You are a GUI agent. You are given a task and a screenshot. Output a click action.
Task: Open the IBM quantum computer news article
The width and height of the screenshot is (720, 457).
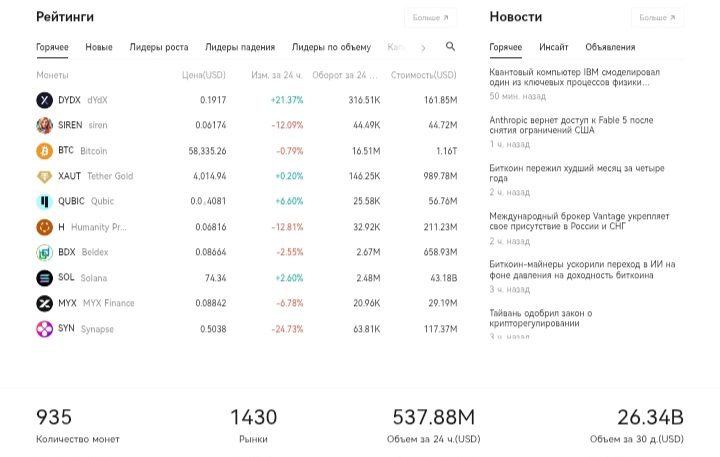[574, 77]
